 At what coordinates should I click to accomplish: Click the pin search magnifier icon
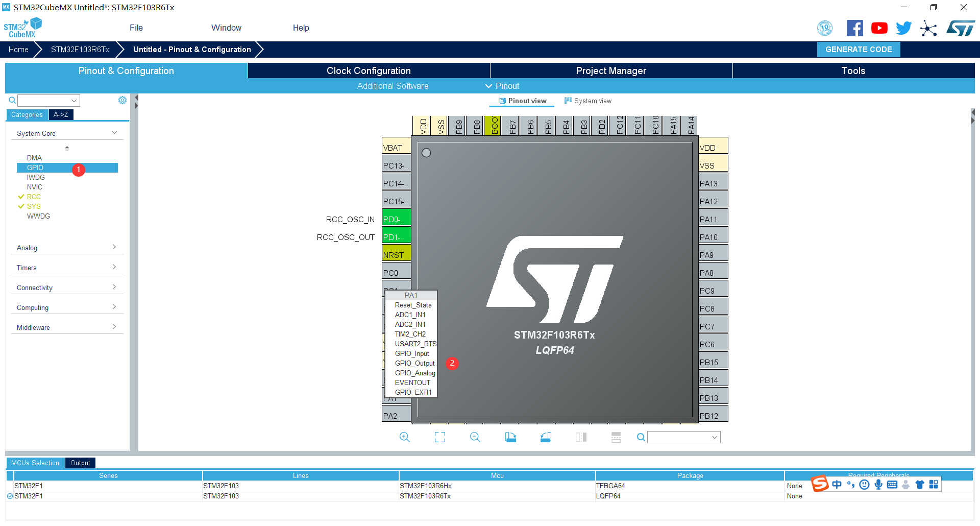pos(641,437)
